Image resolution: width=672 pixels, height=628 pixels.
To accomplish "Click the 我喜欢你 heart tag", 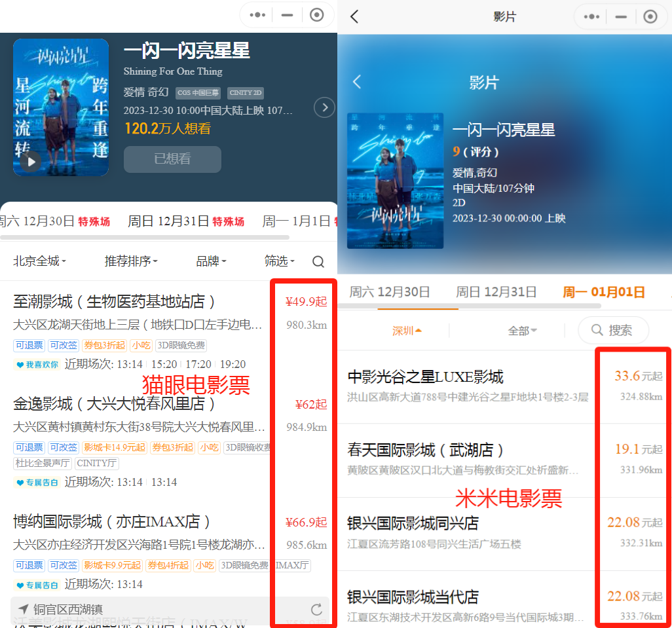I will click(x=37, y=365).
